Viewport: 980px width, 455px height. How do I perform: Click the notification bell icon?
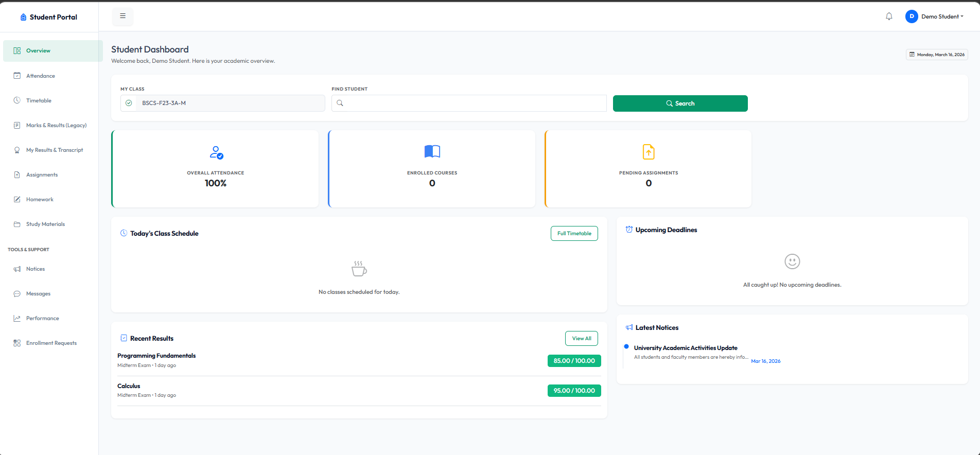click(889, 16)
